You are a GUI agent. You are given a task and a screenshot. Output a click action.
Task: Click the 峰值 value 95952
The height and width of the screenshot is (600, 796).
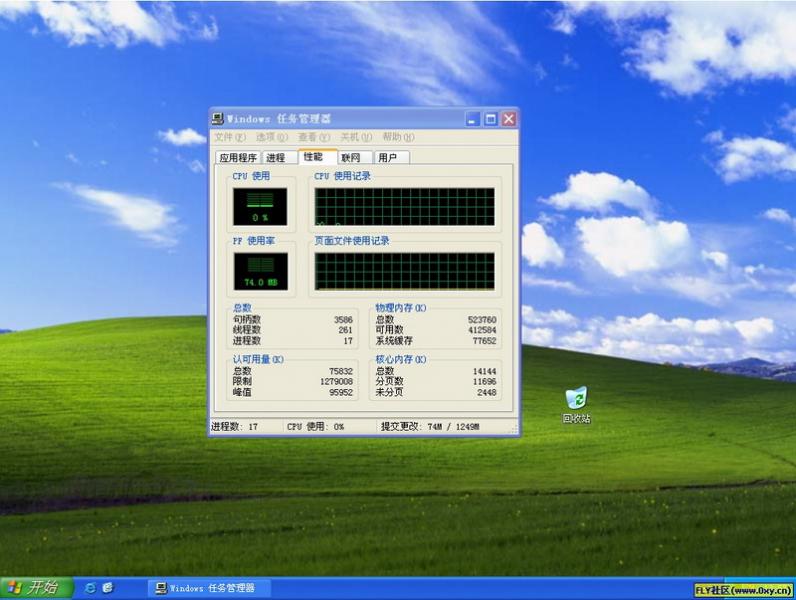click(341, 392)
